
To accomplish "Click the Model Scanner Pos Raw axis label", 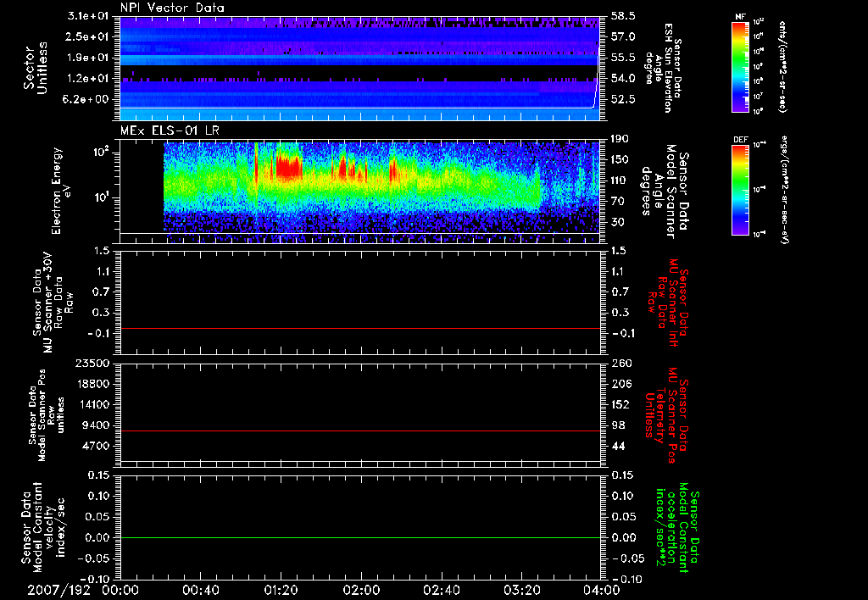I will click(x=47, y=415).
